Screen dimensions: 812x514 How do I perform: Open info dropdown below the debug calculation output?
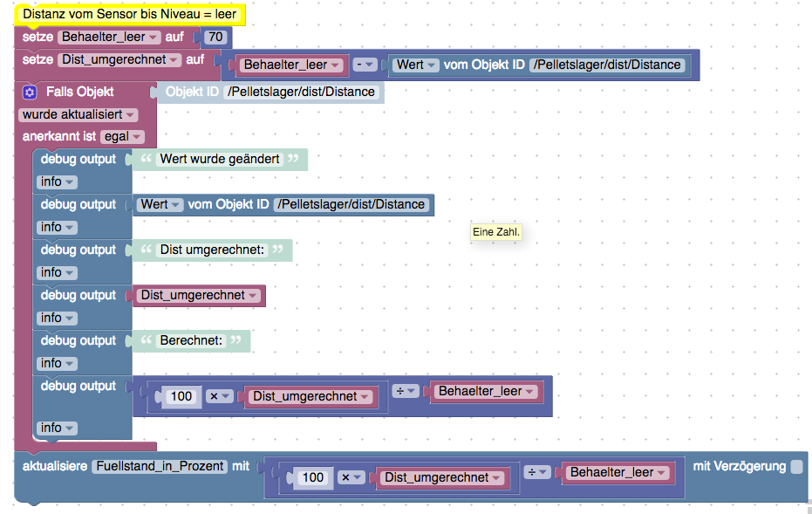[x=57, y=428]
